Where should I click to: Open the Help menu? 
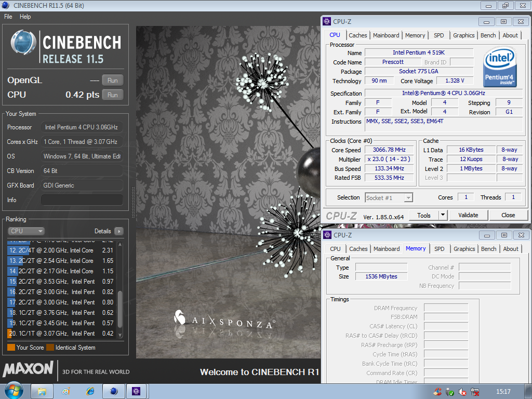pyautogui.click(x=25, y=17)
